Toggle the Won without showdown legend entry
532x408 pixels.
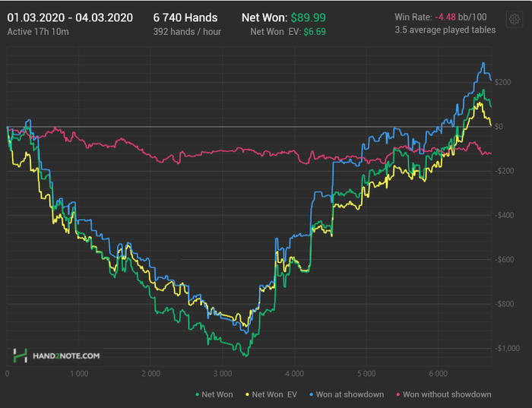click(443, 394)
